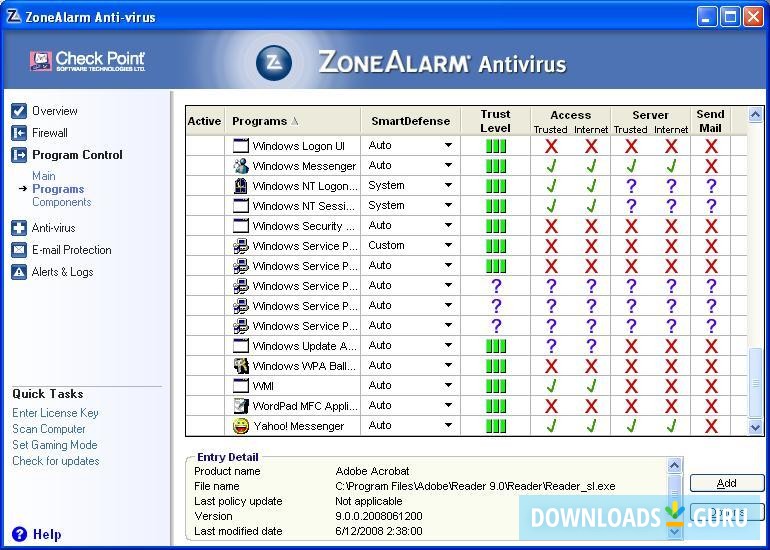Viewport: 770px width, 550px height.
Task: Open the Main subpage of Program Control
Action: (44, 176)
